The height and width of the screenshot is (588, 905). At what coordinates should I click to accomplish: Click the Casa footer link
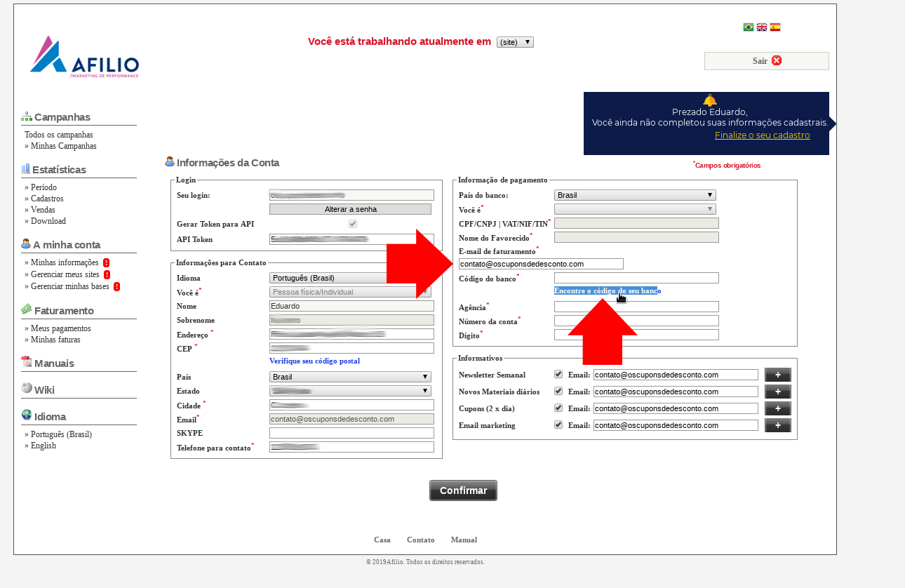click(382, 540)
